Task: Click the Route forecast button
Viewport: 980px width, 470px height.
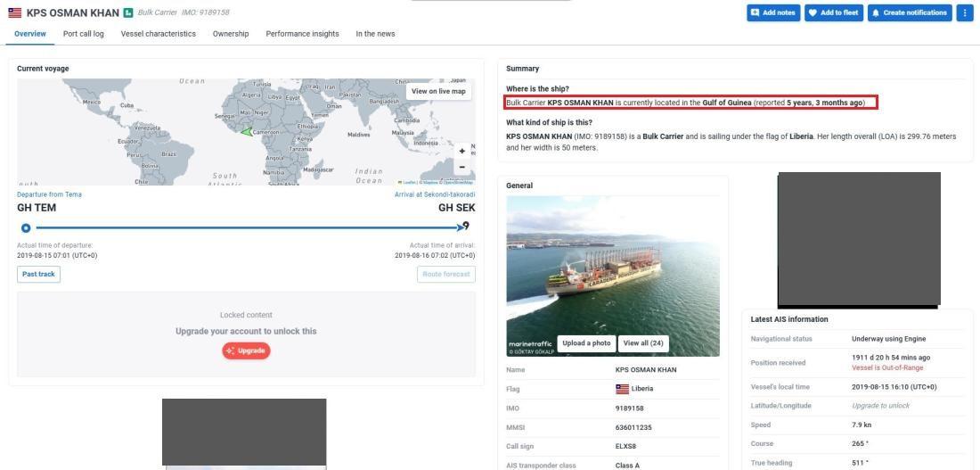Action: tap(445, 274)
